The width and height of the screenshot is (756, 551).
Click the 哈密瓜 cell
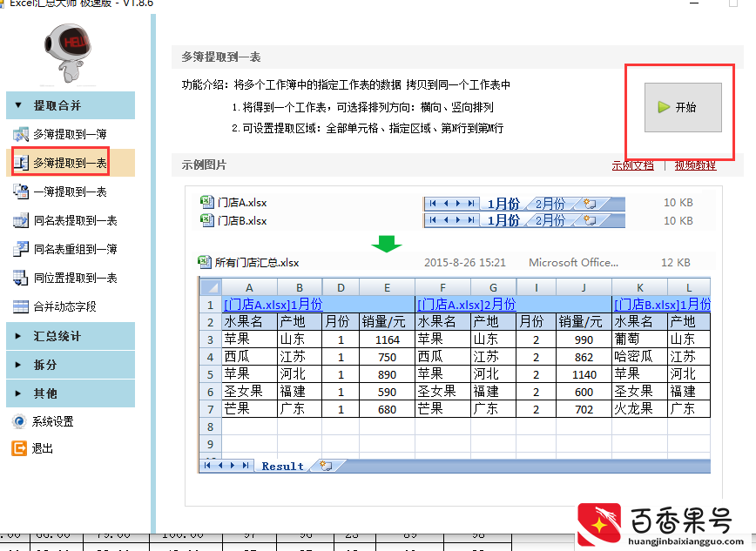640,357
